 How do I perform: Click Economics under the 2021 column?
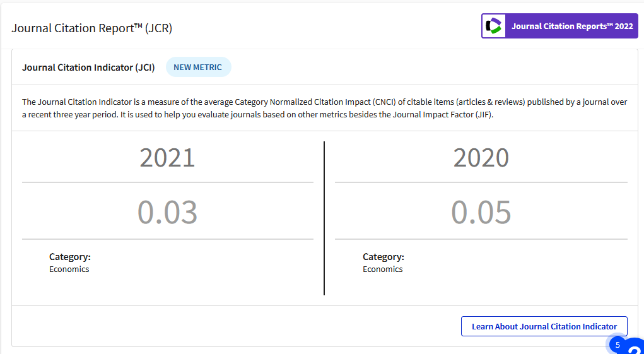click(x=69, y=269)
